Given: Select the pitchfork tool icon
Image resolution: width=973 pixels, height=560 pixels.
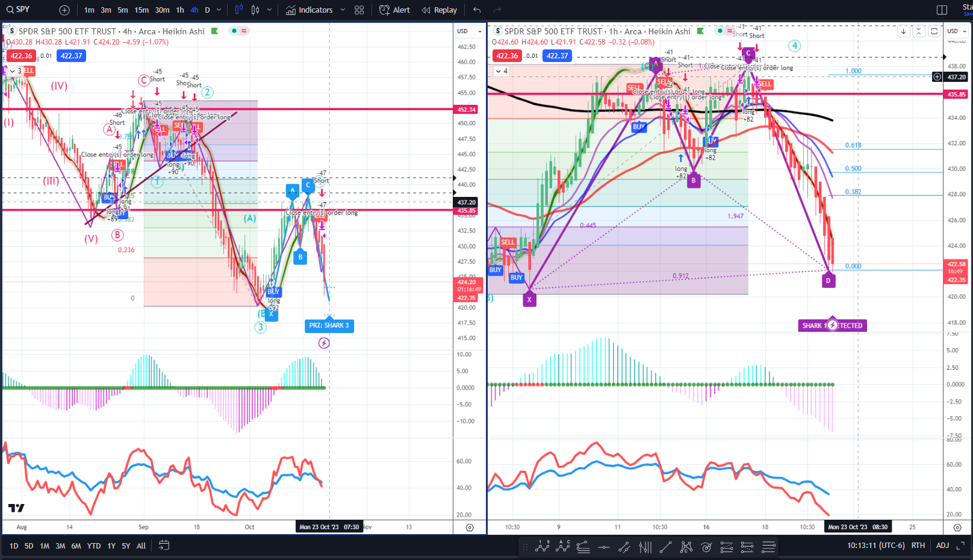Looking at the screenshot, I should point(645,547).
